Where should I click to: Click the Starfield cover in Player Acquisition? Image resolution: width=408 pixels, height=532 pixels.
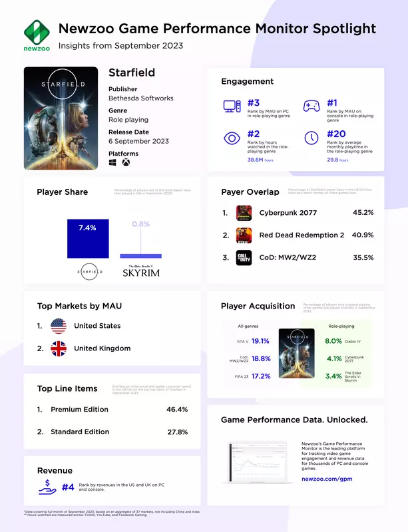tap(296, 358)
